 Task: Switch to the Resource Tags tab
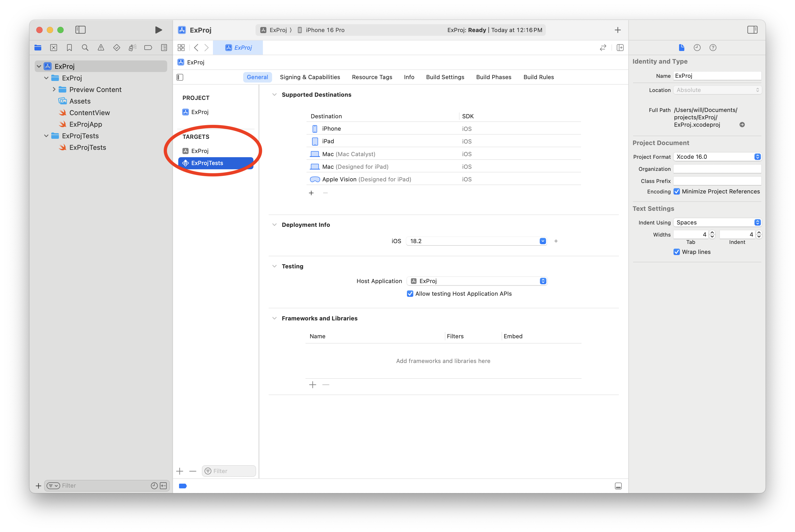(372, 77)
